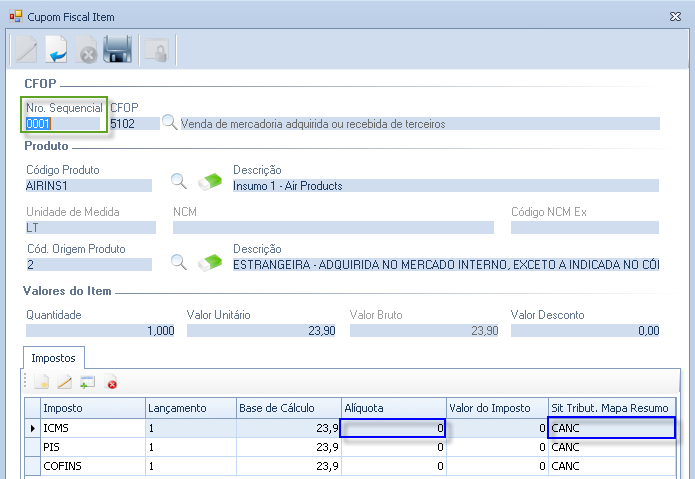Click the Quantidade field

click(100, 330)
